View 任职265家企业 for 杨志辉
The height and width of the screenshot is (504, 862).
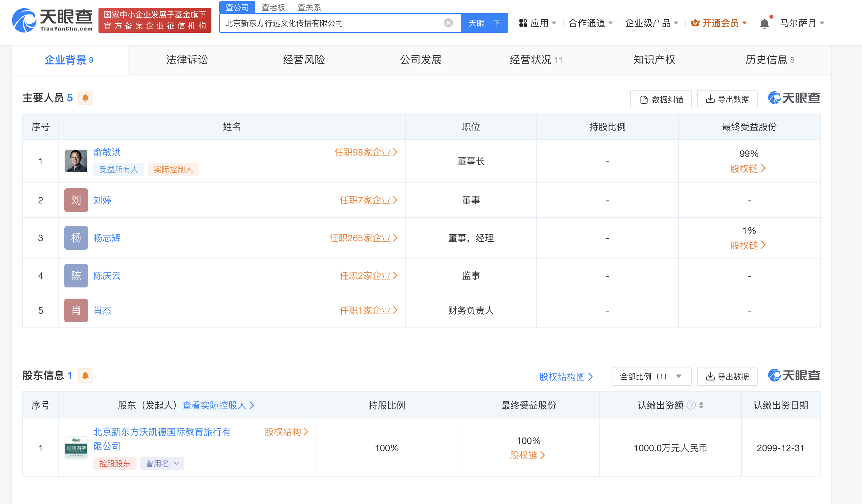coord(363,238)
